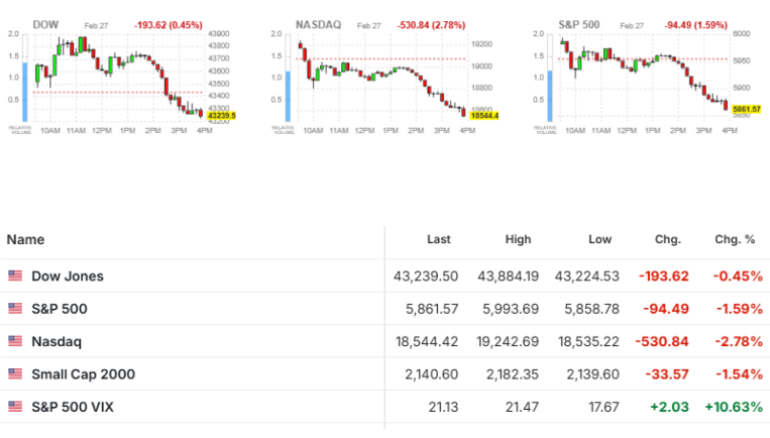The width and height of the screenshot is (770, 438).
Task: Click Dow Jones percent change -0.45%
Action: coord(738,276)
